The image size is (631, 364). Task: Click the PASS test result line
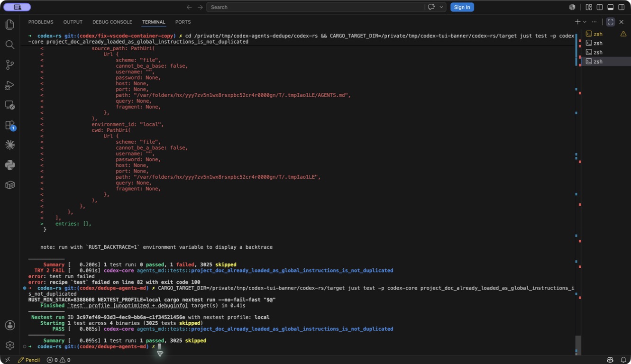[222, 329]
